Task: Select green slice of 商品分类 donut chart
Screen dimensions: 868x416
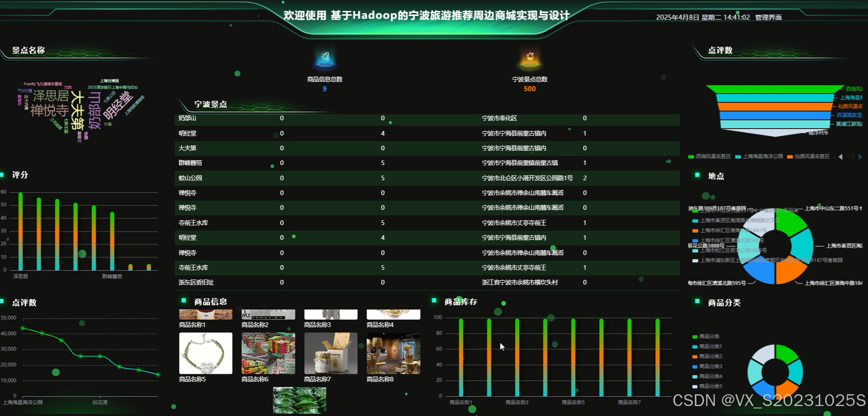Action: click(x=786, y=355)
